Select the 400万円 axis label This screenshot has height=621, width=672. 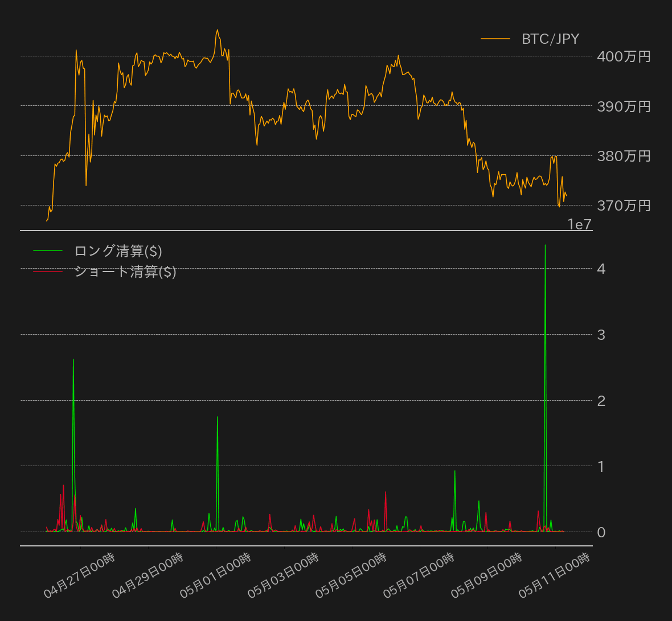[623, 56]
